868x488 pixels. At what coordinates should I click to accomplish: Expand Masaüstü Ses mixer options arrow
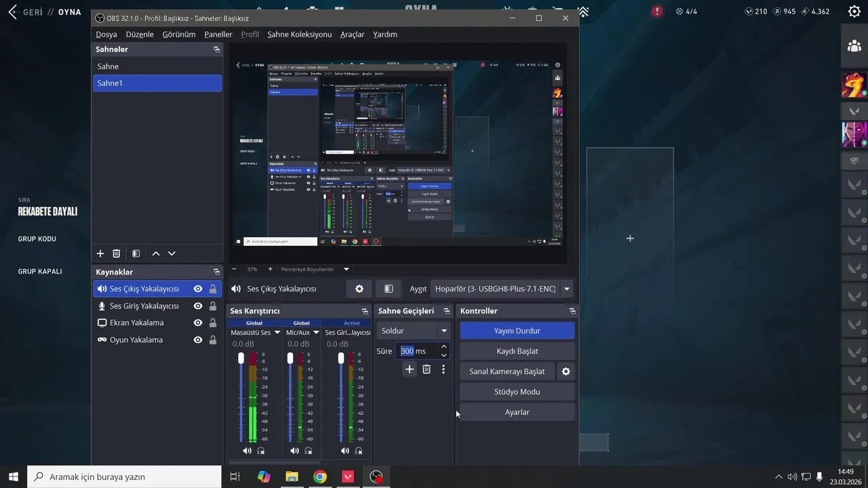click(277, 333)
